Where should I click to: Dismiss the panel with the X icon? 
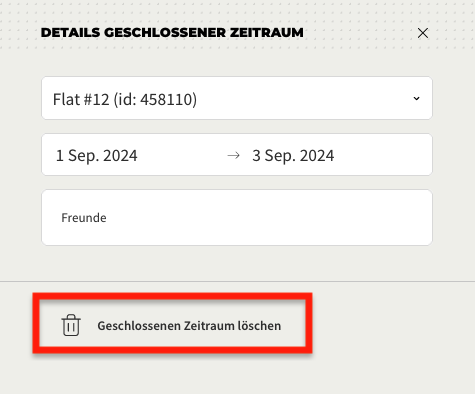point(423,33)
